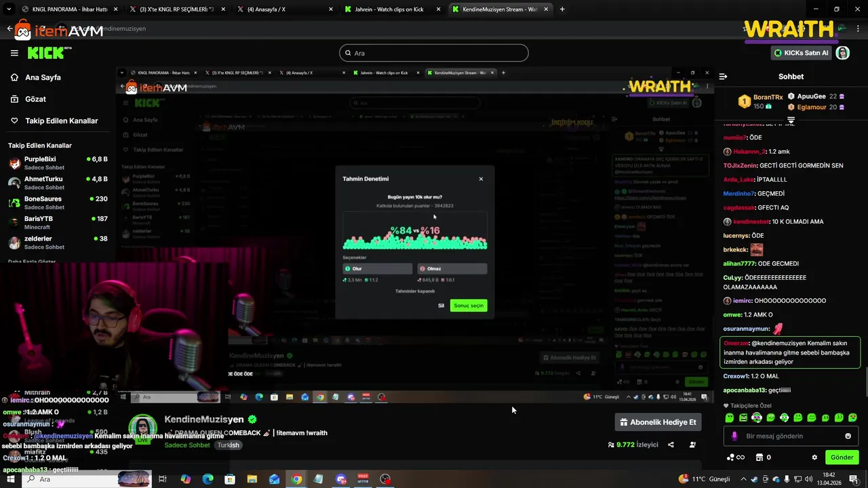Viewport: 868px width, 488px height.
Task: Open Voicemeeter taskbar icon
Action: click(x=363, y=479)
